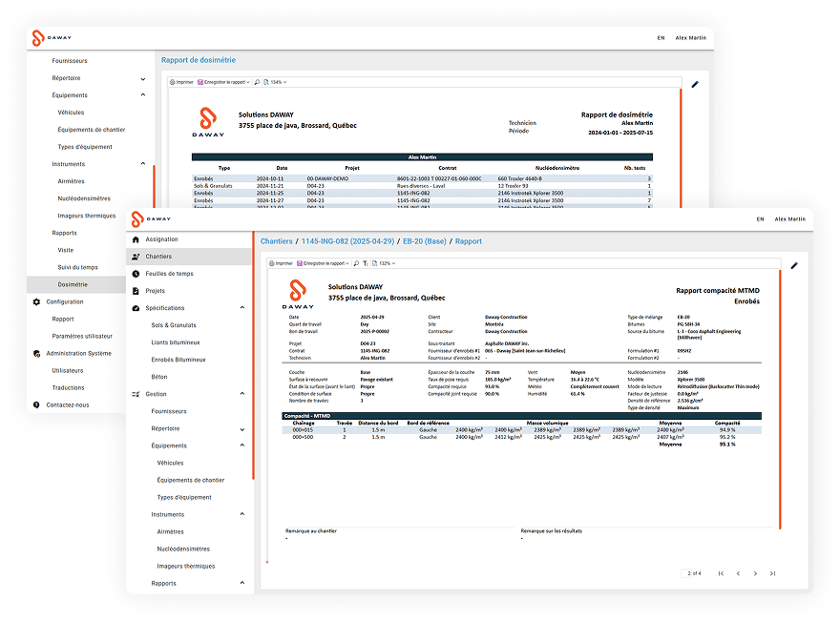Select Assignation in the sidebar
This screenshot has height=621, width=840.
point(161,239)
